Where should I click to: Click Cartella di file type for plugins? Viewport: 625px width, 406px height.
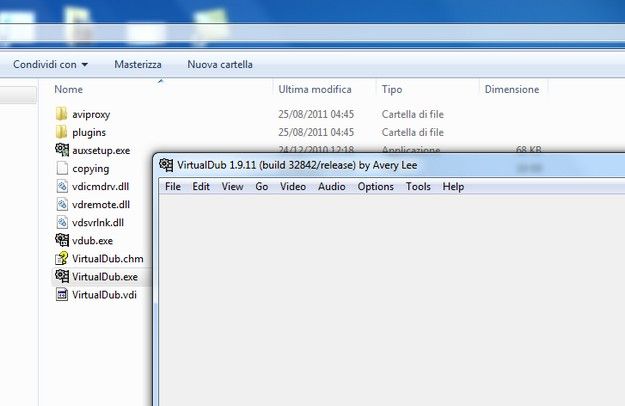point(413,132)
